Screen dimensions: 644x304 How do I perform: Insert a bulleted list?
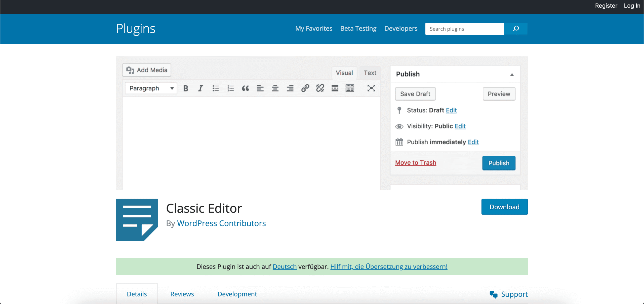coord(216,88)
